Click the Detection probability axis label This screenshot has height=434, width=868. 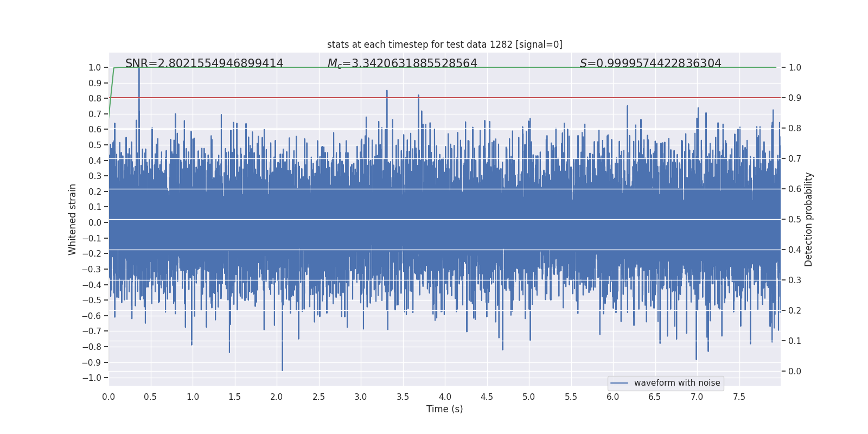click(808, 219)
